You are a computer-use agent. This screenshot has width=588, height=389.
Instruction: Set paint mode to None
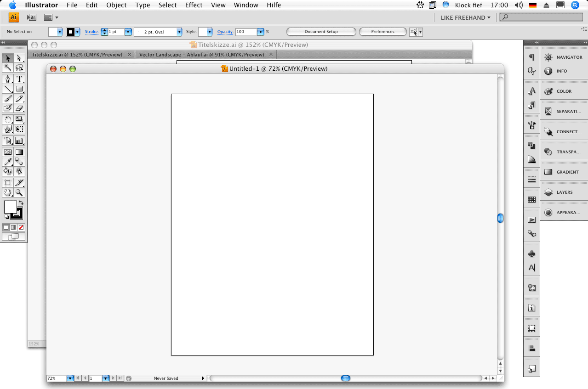pyautogui.click(x=21, y=227)
